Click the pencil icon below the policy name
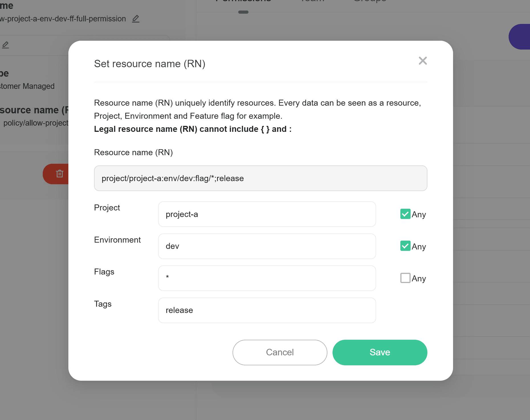 [5, 45]
